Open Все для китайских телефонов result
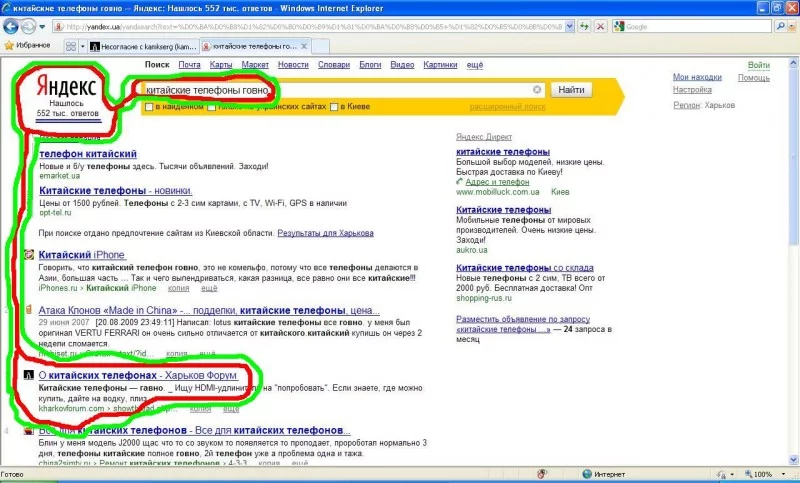 click(194, 430)
